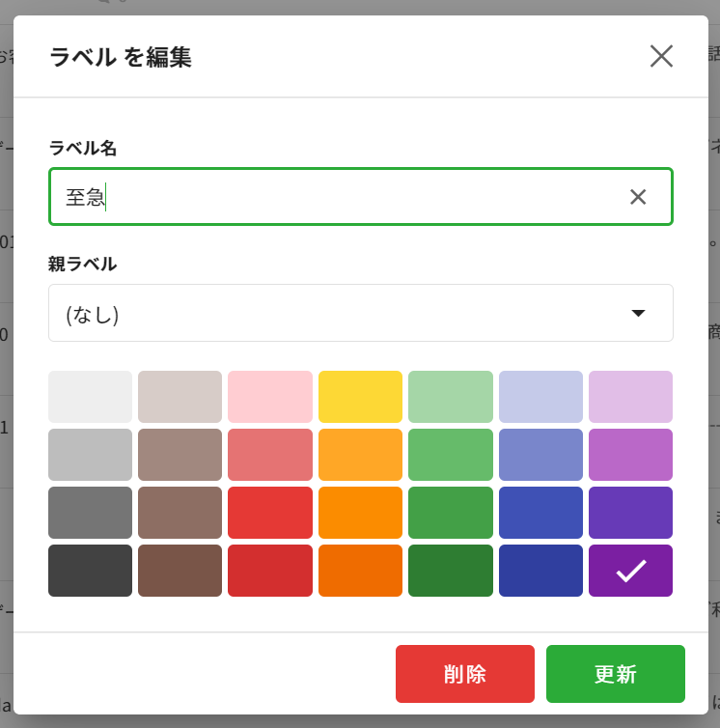Select the medium periwinkle blue swatch
720x728 pixels.
540,455
